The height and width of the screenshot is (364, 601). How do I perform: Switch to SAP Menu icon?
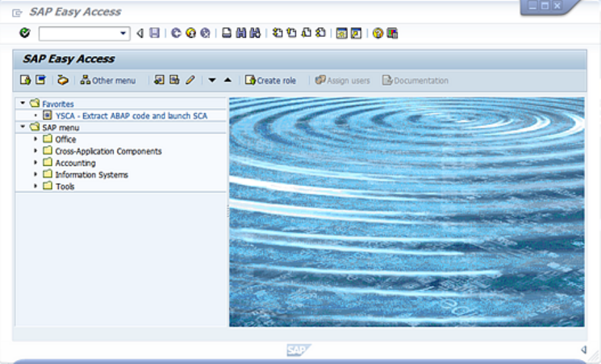click(41, 80)
